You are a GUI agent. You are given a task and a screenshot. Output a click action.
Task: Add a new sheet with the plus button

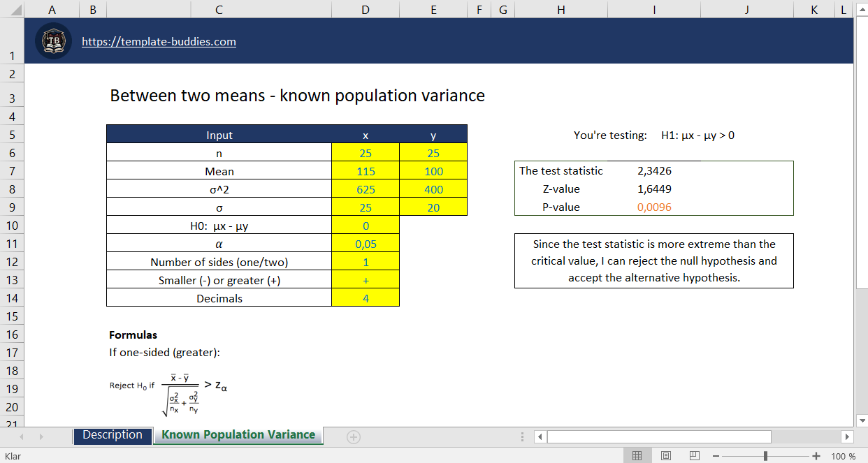(354, 436)
